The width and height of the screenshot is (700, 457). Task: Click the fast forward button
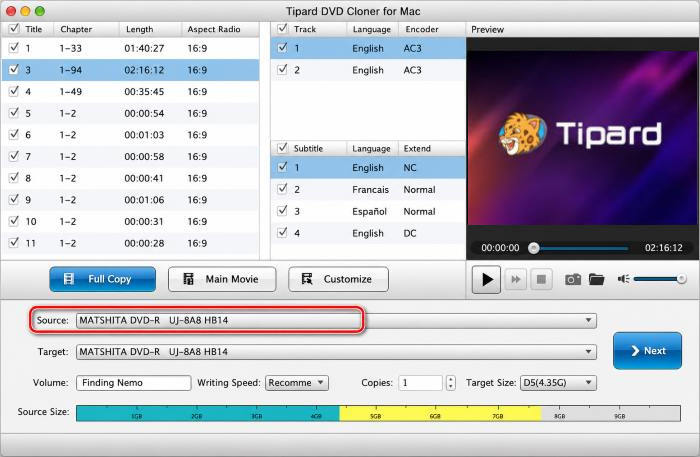[516, 280]
